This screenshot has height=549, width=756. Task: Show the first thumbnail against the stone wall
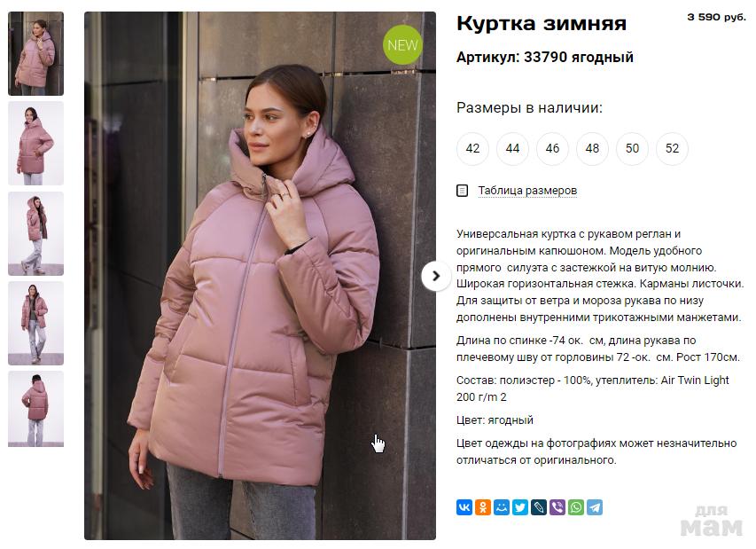[x=35, y=53]
